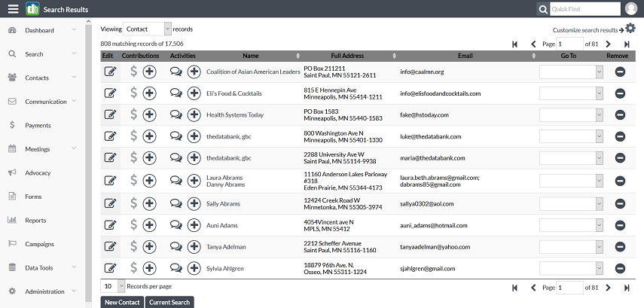Expand the Data Tools sidebar menu

74,267
